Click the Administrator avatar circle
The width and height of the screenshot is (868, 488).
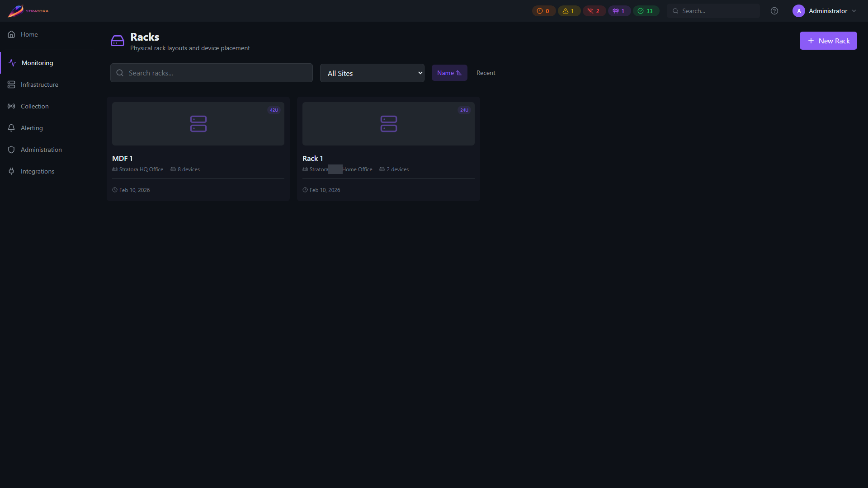[799, 11]
